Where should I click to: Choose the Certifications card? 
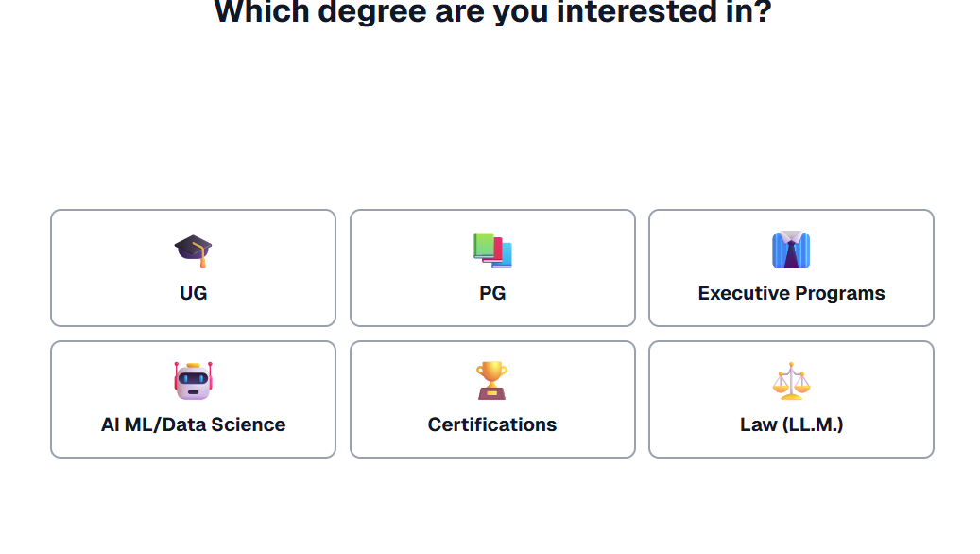492,400
